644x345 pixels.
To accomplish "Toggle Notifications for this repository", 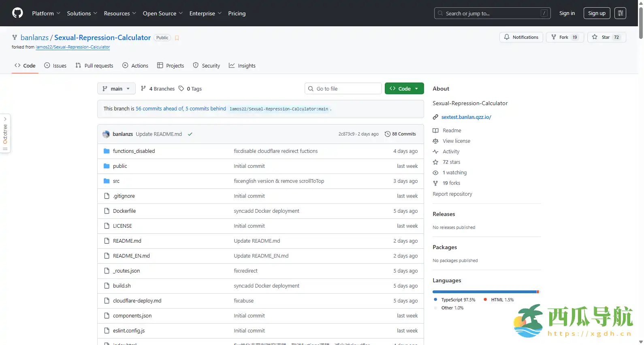I will (x=521, y=37).
